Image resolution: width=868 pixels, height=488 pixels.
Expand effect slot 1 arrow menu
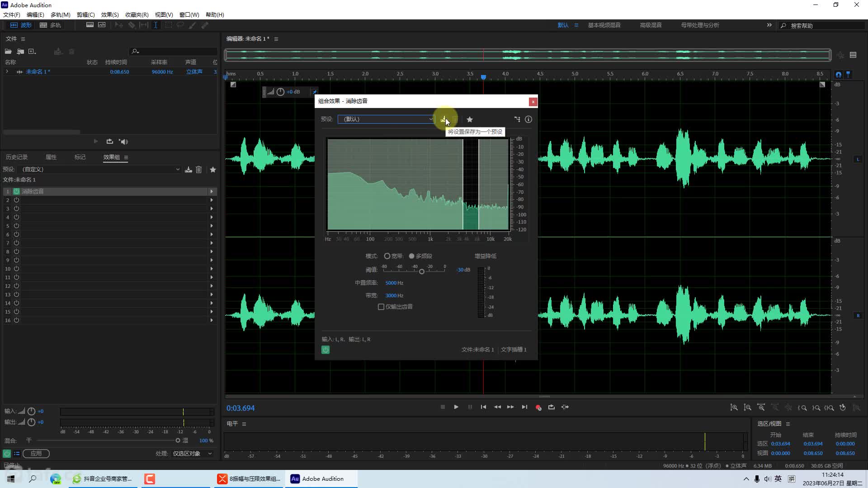[x=212, y=192]
